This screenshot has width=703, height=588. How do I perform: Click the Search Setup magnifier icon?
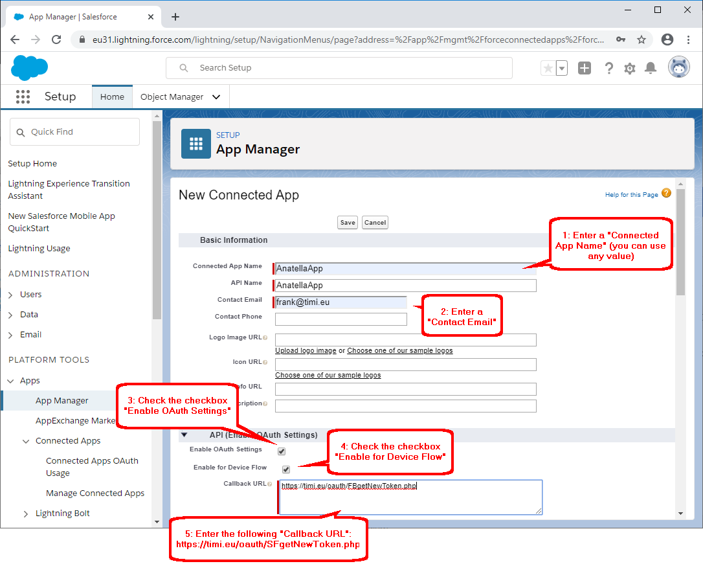[x=184, y=68]
